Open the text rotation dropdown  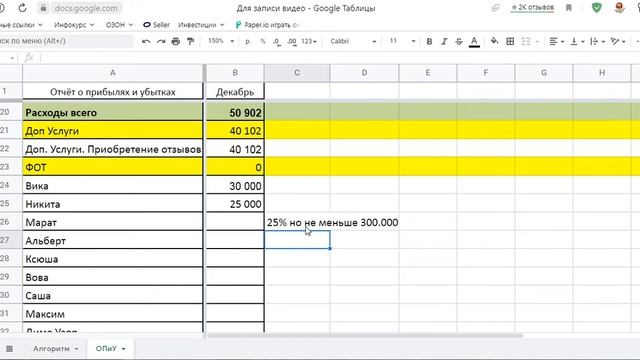(x=618, y=41)
